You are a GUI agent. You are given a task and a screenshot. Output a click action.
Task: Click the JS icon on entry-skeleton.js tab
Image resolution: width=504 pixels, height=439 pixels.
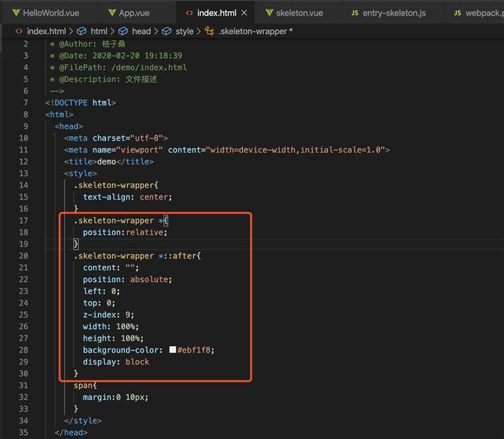point(355,13)
